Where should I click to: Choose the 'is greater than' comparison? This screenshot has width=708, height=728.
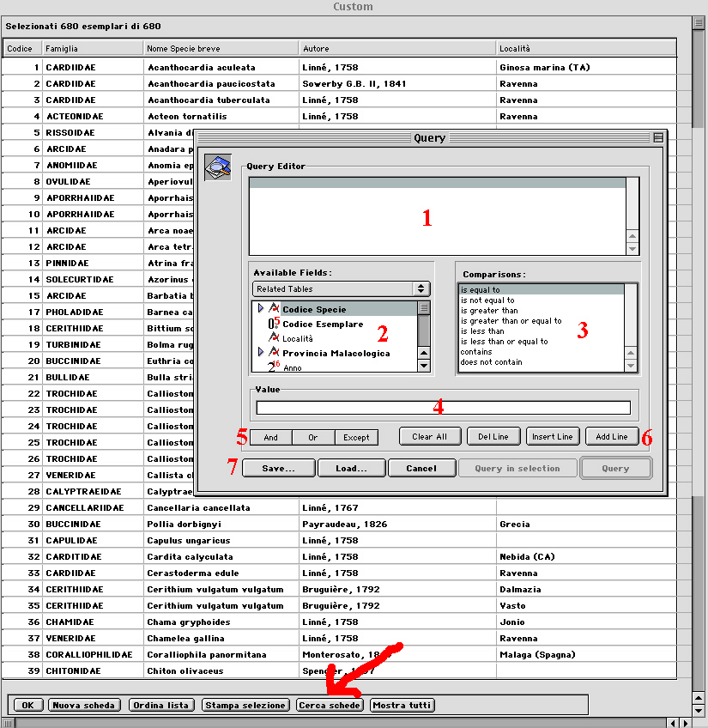489,311
